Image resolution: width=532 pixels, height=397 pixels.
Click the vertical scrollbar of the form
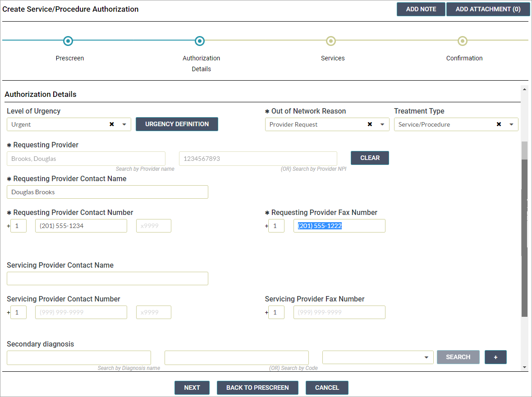pos(524,225)
